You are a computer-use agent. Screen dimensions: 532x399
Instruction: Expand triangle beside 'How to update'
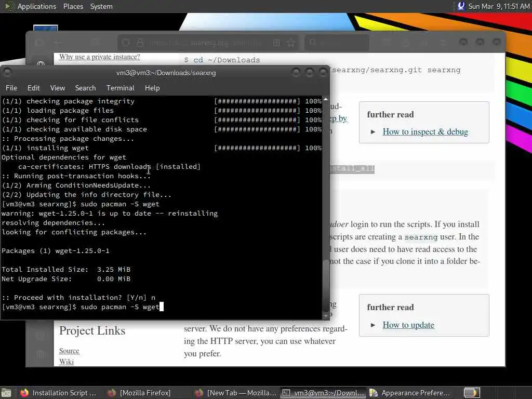pyautogui.click(x=373, y=325)
